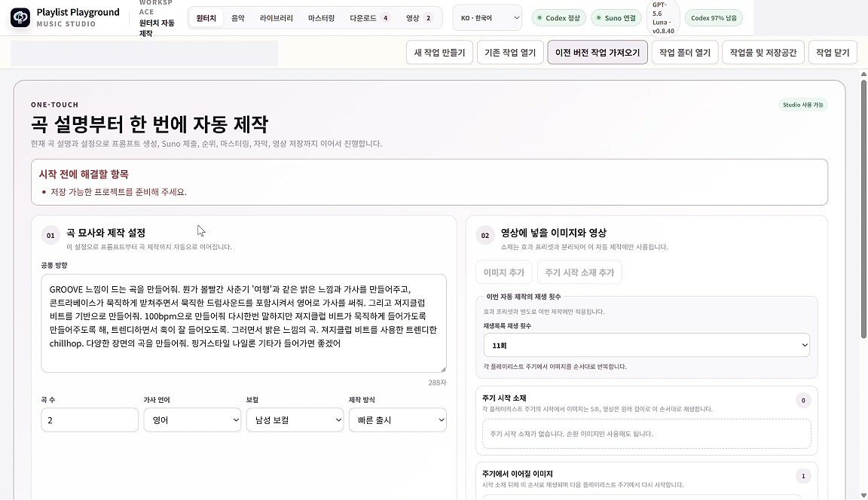Open the 작업 폴더 열기 button
868x500 pixels.
[685, 53]
